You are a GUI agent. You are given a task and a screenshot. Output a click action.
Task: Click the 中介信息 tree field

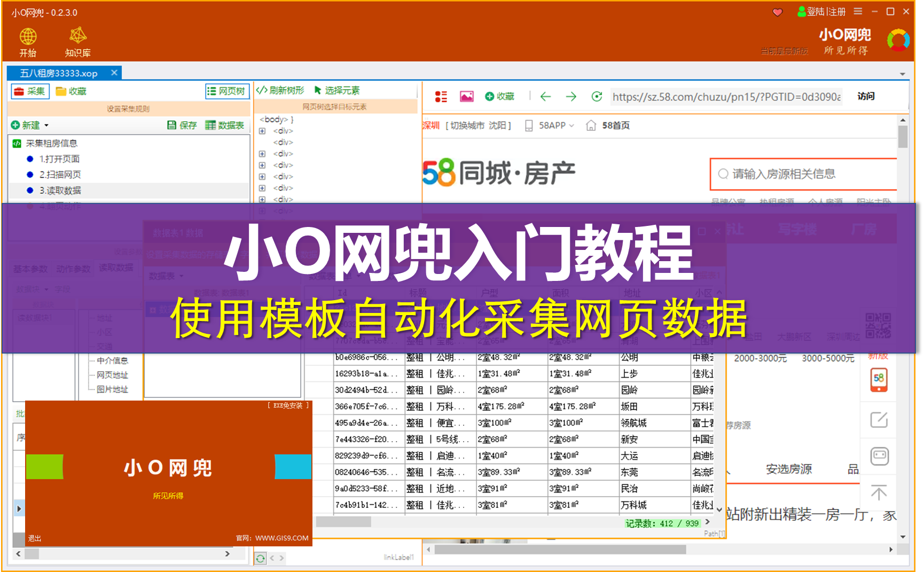[x=112, y=361]
